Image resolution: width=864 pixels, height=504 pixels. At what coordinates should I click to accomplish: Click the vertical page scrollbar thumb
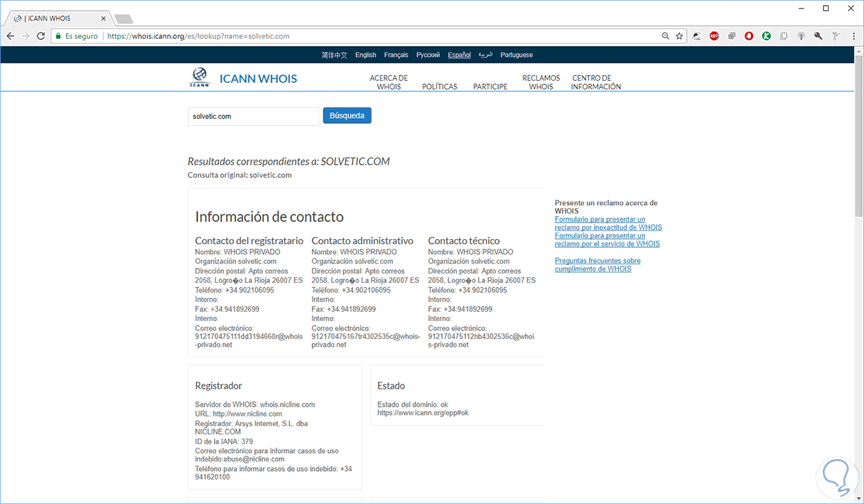coord(858,135)
